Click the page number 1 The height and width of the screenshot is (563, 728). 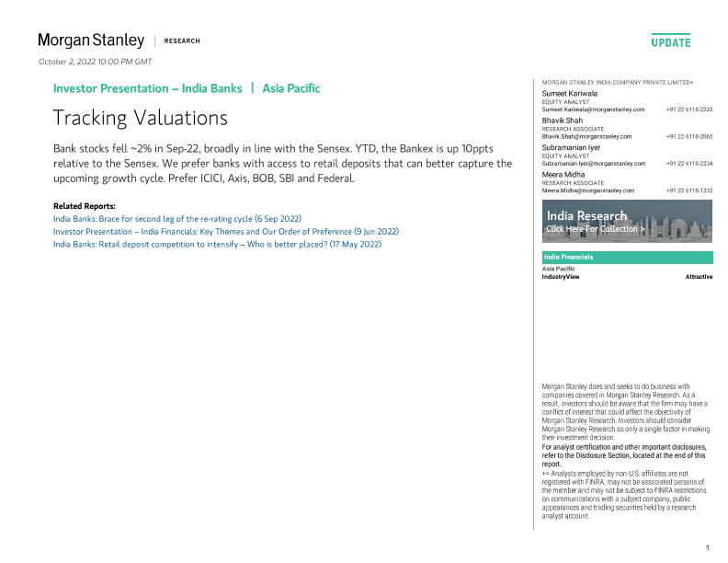coord(707,548)
